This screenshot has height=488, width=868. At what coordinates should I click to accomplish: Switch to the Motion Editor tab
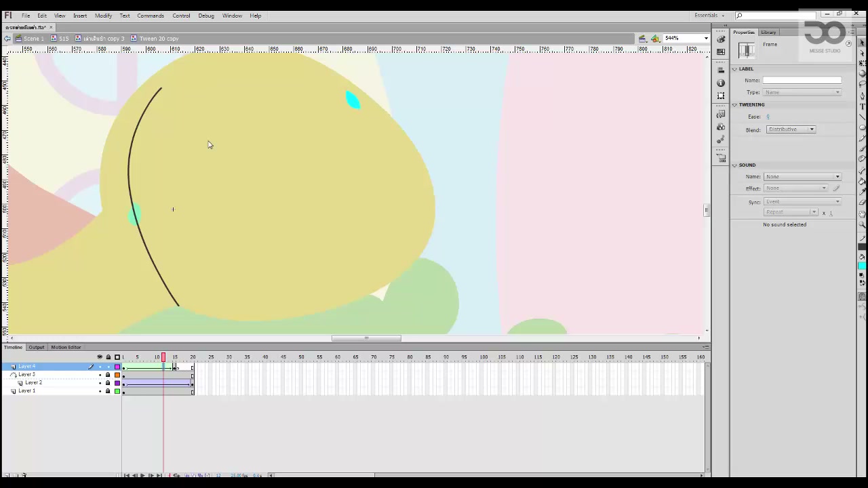tap(66, 348)
